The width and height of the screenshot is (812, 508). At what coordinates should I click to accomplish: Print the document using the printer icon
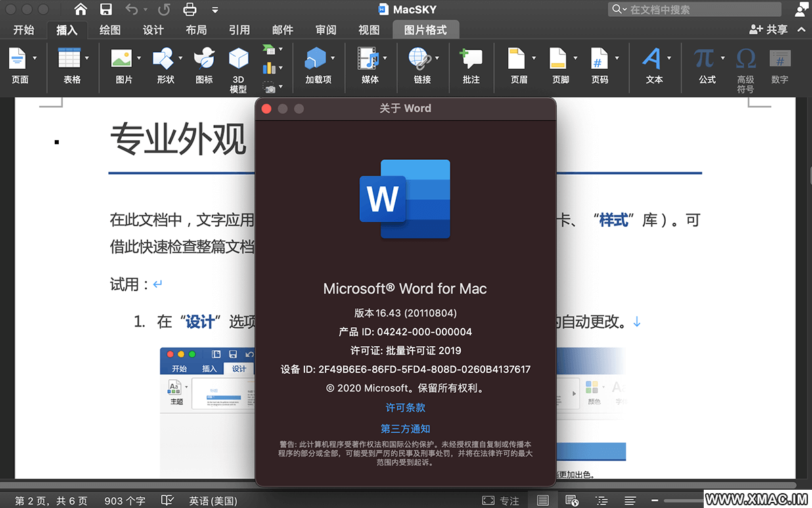[x=189, y=9]
